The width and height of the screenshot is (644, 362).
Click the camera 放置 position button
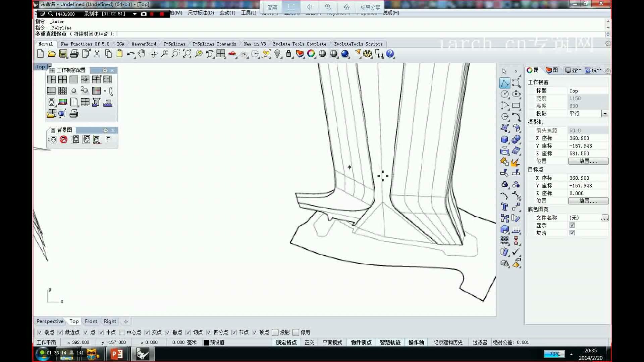[x=588, y=161]
